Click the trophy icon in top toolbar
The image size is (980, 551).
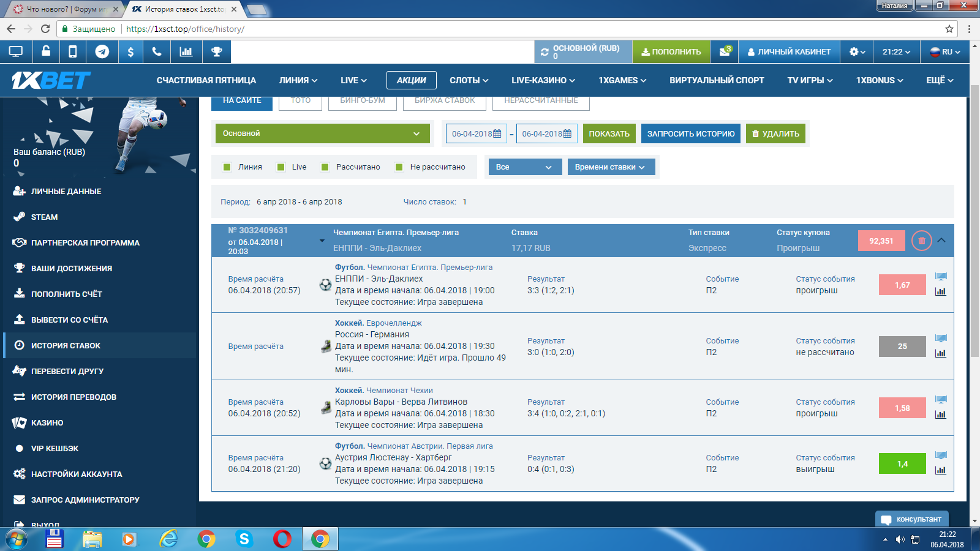[216, 52]
